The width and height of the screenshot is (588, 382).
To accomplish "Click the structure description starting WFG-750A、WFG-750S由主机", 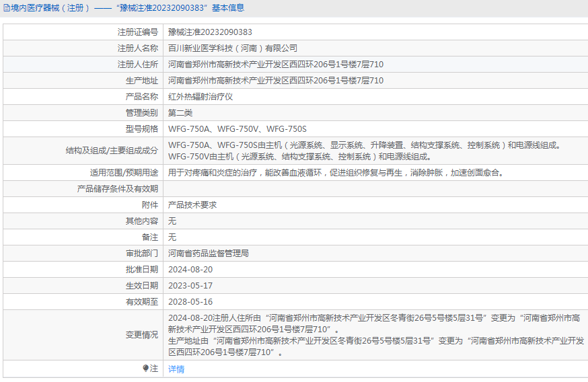I will pyautogui.click(x=365, y=151).
